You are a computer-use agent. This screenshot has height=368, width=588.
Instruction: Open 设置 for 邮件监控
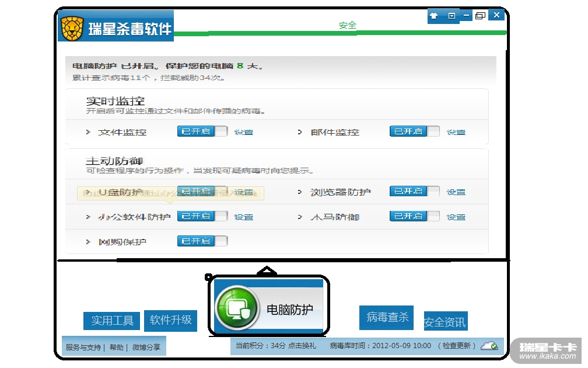coord(456,132)
